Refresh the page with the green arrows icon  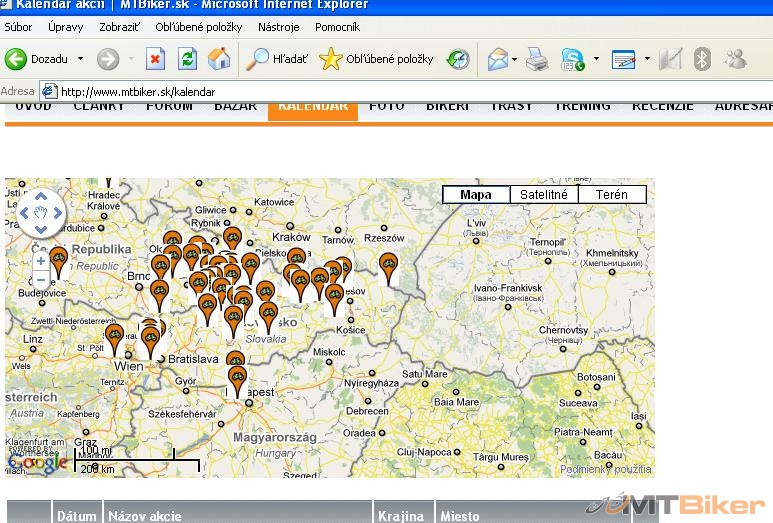click(187, 59)
